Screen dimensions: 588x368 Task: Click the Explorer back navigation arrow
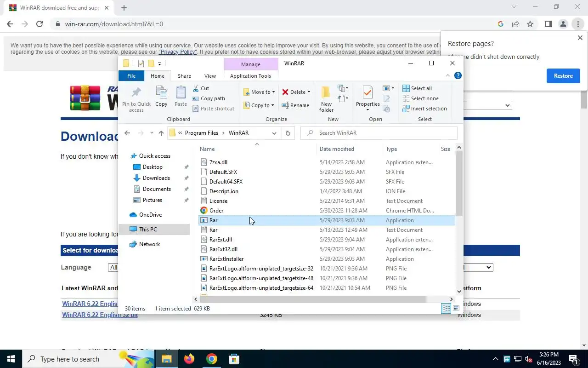click(127, 133)
